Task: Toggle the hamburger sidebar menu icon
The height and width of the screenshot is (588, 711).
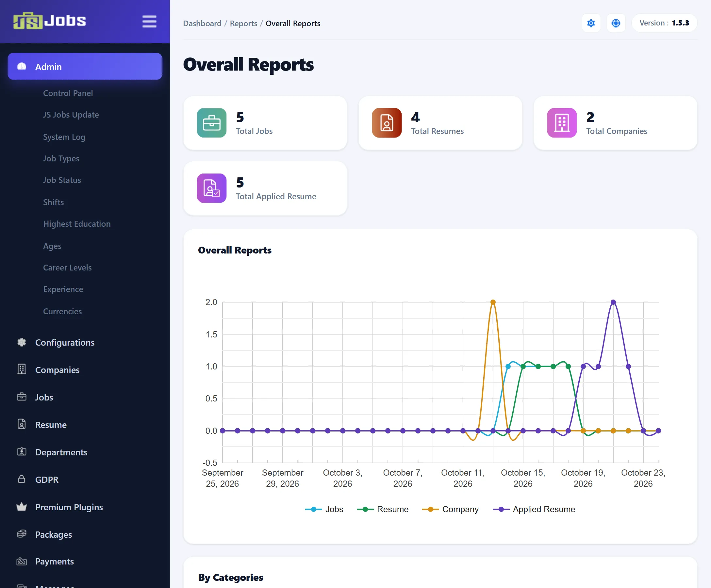Action: (x=149, y=21)
